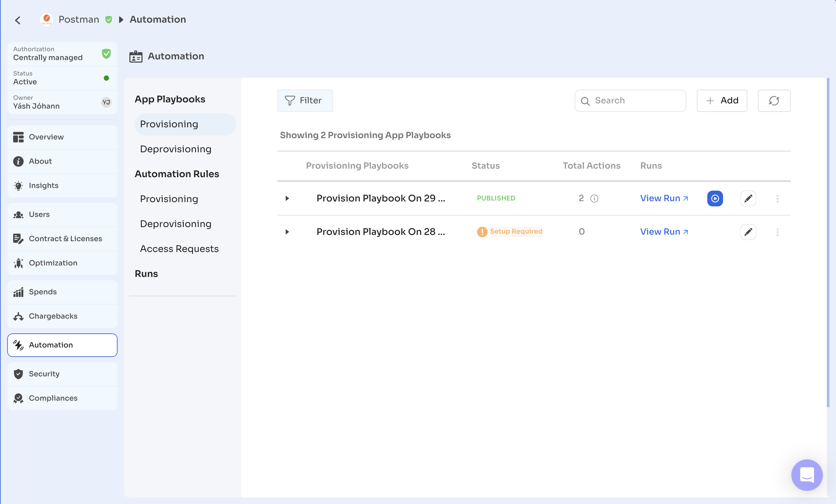Click the vertical scrollbar on right edge

[x=828, y=242]
